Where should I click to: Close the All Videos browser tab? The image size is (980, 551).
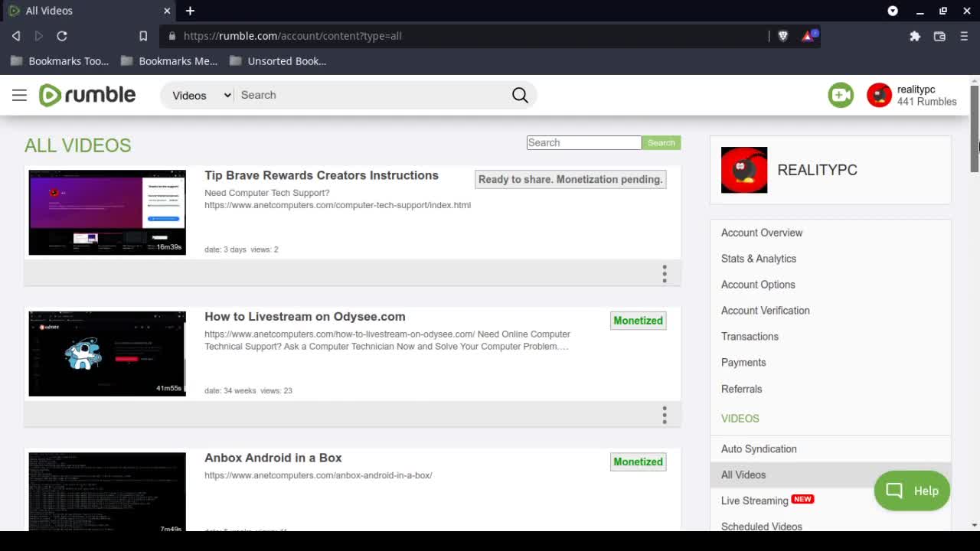[x=167, y=11]
